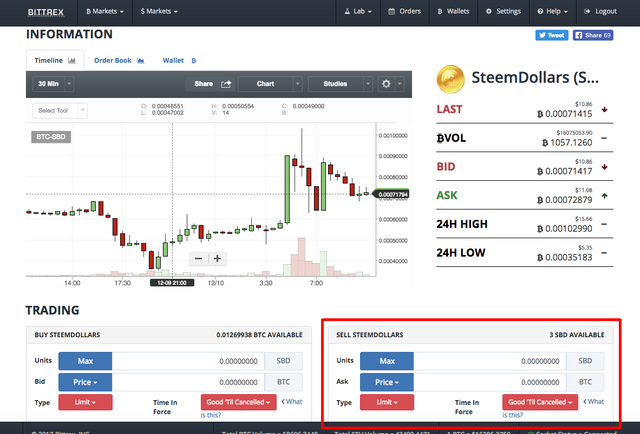Viewport: 640px width, 434px height.
Task: Zoom in chart with plus button
Action: click(x=218, y=258)
